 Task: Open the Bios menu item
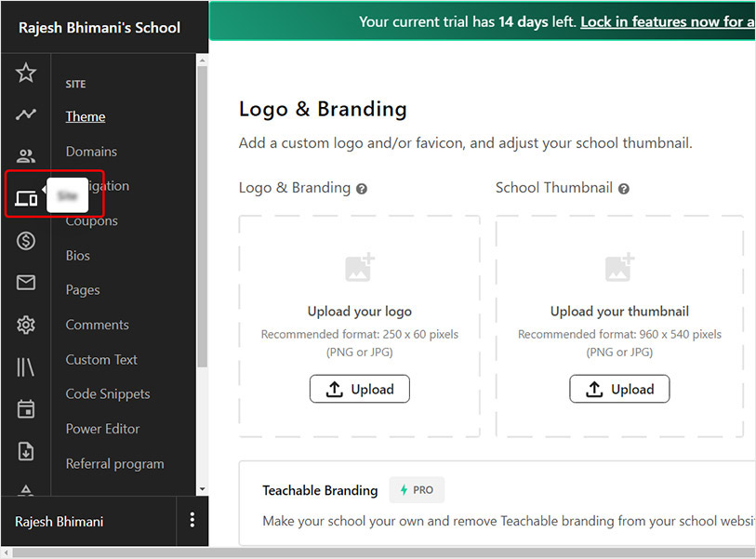point(77,256)
